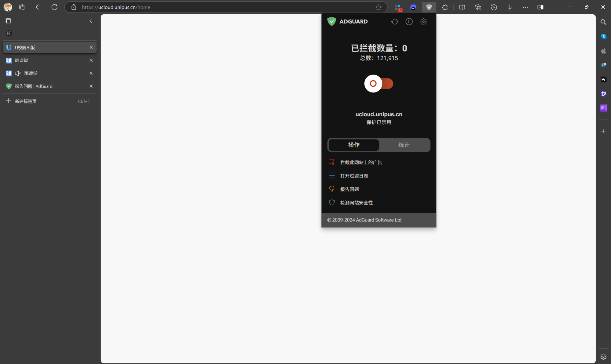
Task: Open AdGuard settings gear icon
Action: point(423,22)
